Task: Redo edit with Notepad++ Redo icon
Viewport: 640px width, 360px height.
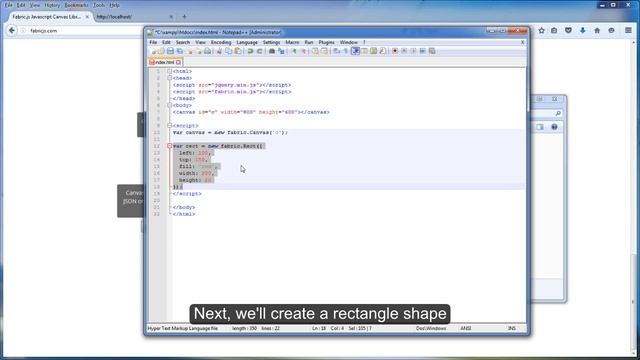Action: point(259,51)
